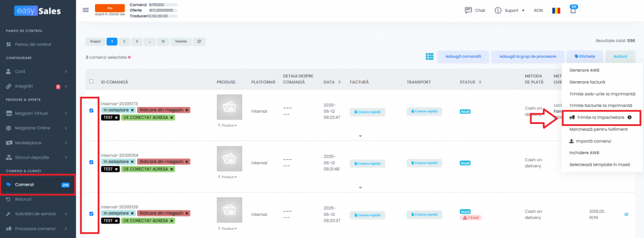Select Trimite la împachetare menu entry

601,118
